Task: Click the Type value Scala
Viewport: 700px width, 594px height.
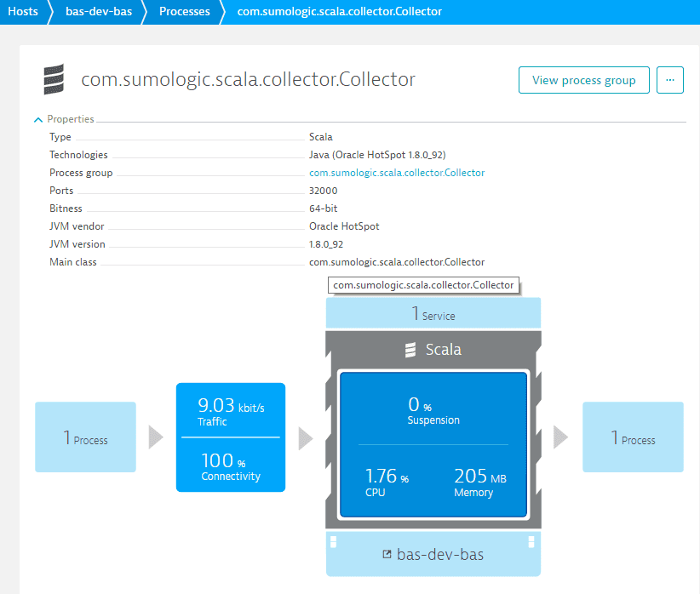Action: [320, 137]
